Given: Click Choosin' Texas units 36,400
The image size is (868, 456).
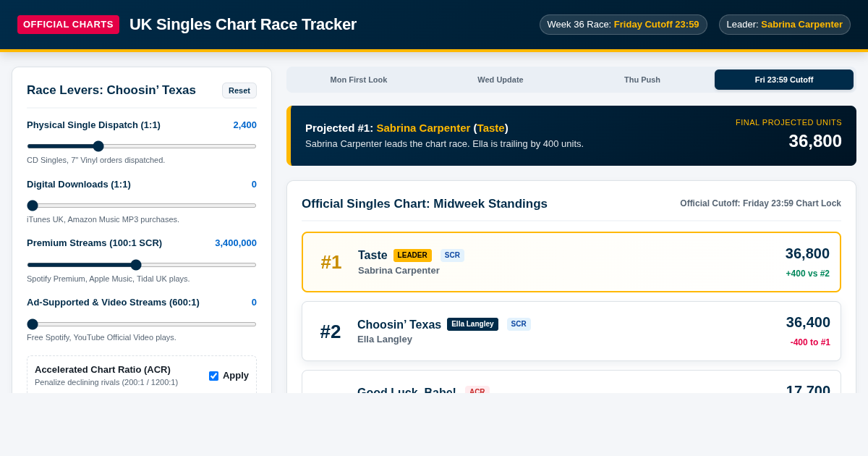Looking at the screenshot, I should click(808, 322).
